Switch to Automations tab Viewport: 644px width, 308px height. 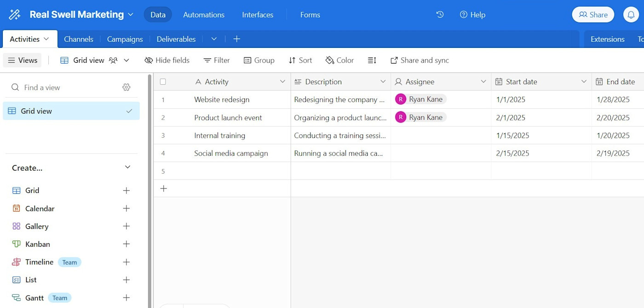[x=204, y=15]
